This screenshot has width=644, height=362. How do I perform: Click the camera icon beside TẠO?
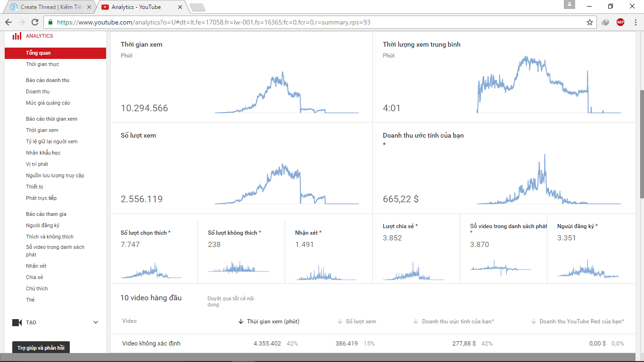point(17,322)
